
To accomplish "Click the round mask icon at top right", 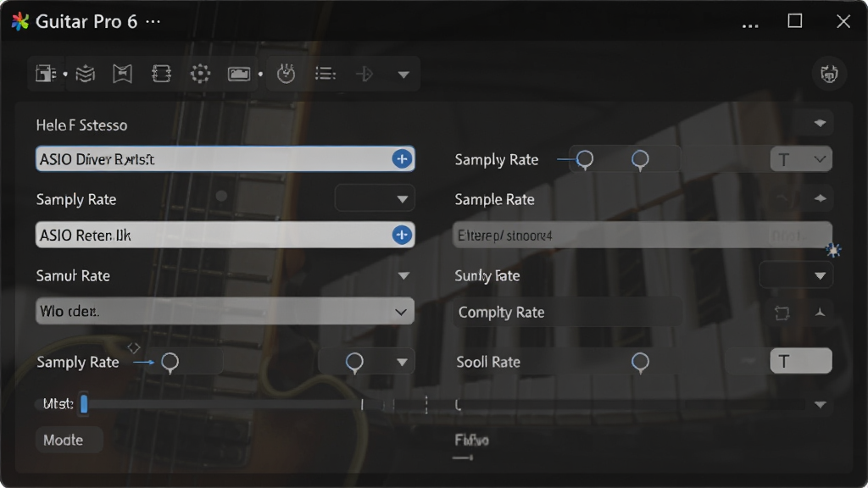I will click(x=829, y=74).
